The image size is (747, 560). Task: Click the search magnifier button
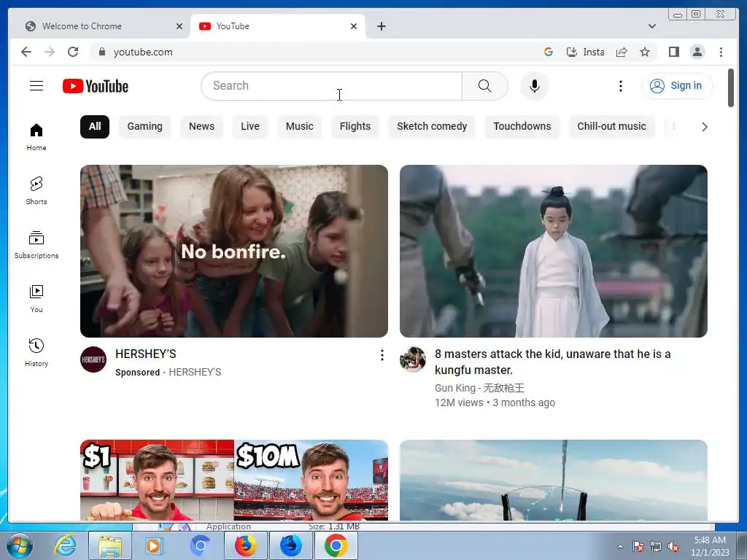[x=484, y=86]
